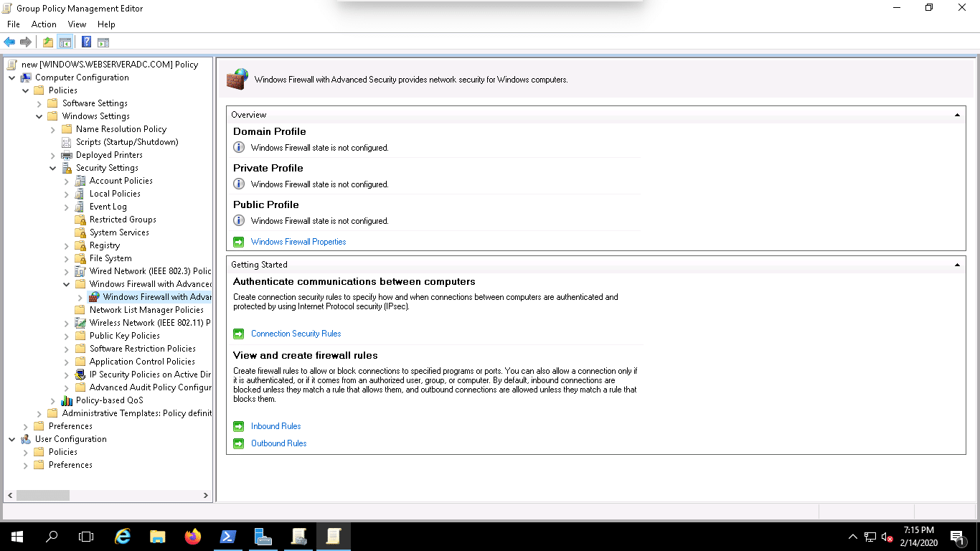This screenshot has width=980, height=551.
Task: Open the Connection Security Rules link
Action: [x=296, y=334]
